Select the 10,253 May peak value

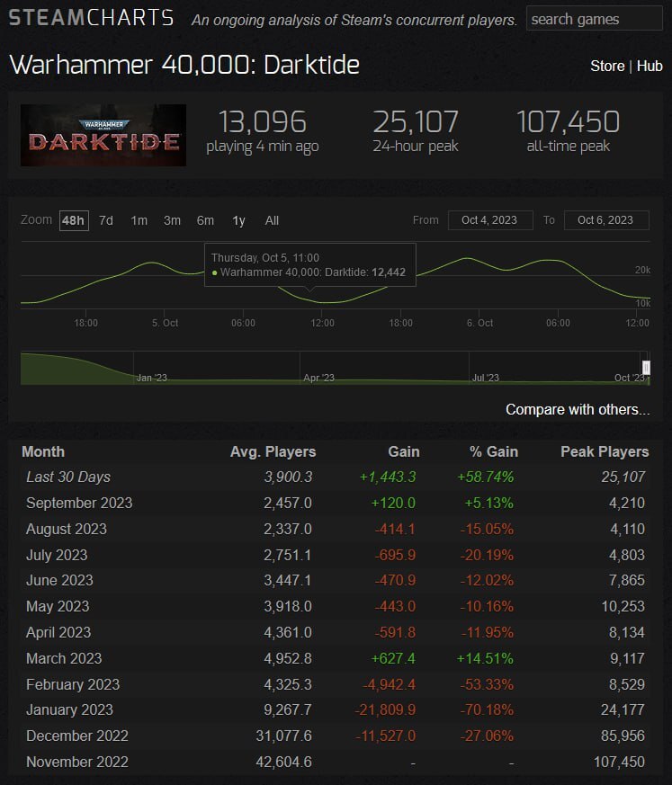click(x=623, y=606)
